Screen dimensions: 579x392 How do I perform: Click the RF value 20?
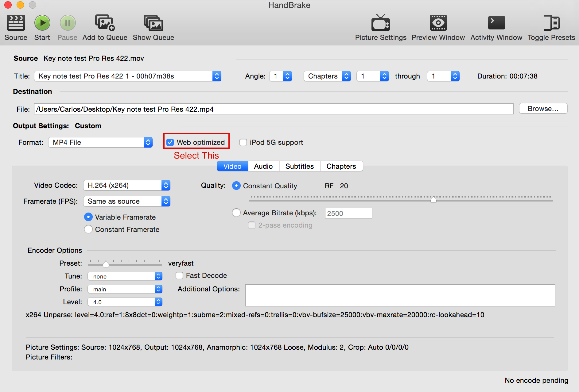click(344, 186)
